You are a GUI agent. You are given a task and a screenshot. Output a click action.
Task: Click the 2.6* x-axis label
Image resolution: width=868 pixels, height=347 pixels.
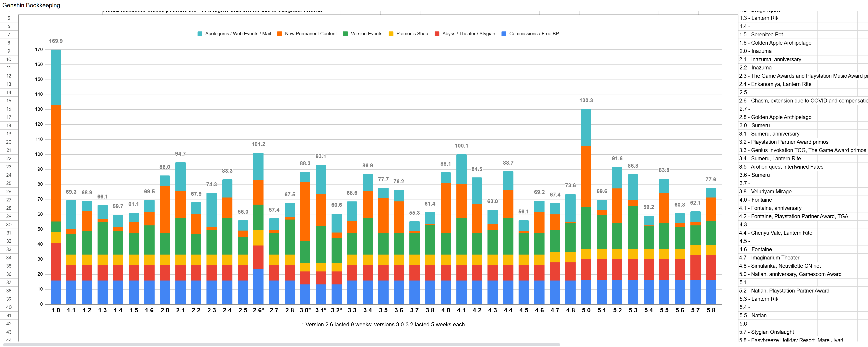[x=258, y=310]
